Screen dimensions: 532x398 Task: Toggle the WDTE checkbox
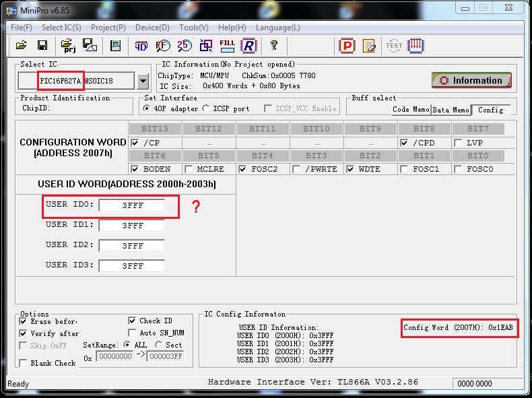coord(350,169)
